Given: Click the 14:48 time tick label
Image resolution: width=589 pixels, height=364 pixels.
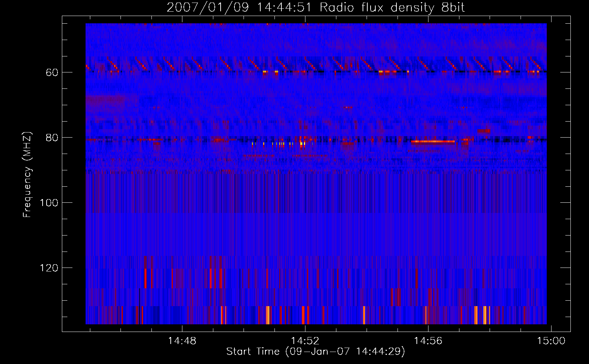Looking at the screenshot, I should [x=182, y=341].
